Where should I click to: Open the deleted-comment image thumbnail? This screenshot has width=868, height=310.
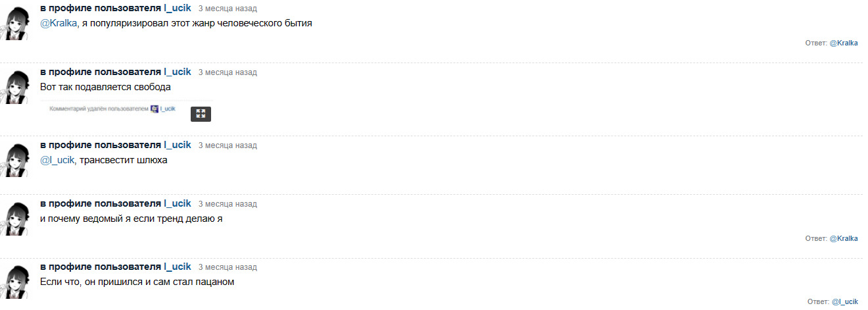click(x=112, y=109)
